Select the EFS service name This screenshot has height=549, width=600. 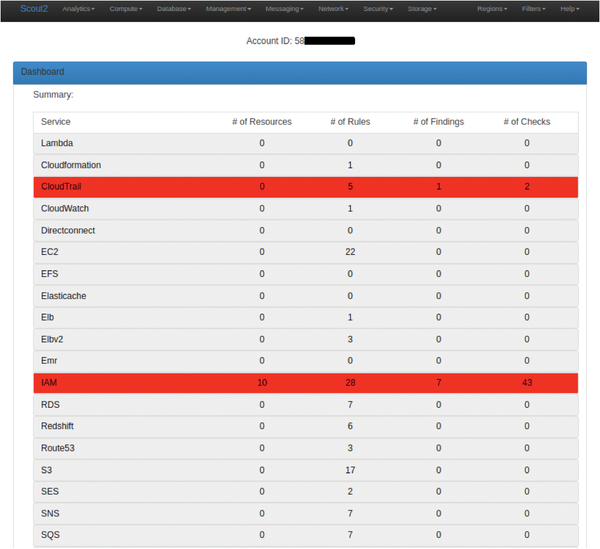click(50, 274)
